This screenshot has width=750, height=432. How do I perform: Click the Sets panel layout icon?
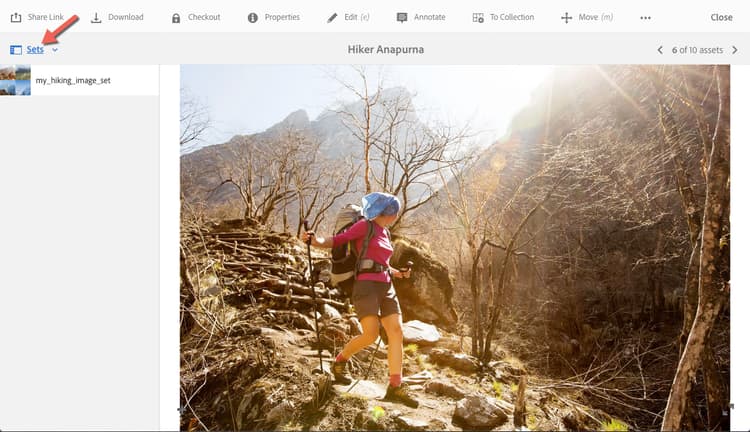16,50
